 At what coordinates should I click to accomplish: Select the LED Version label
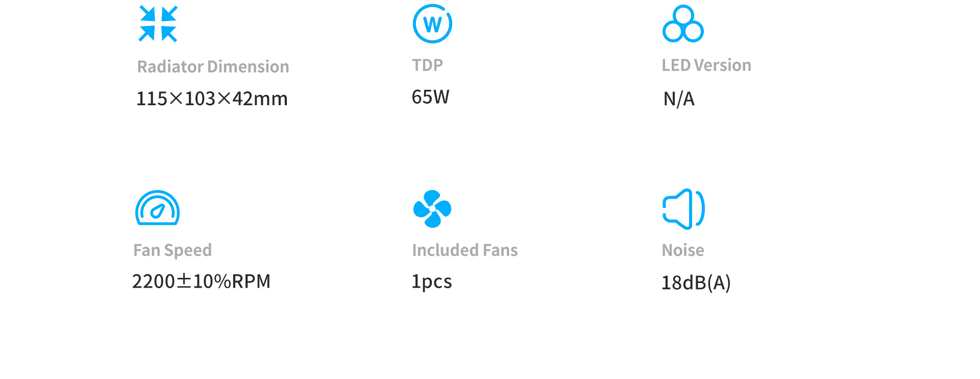706,65
